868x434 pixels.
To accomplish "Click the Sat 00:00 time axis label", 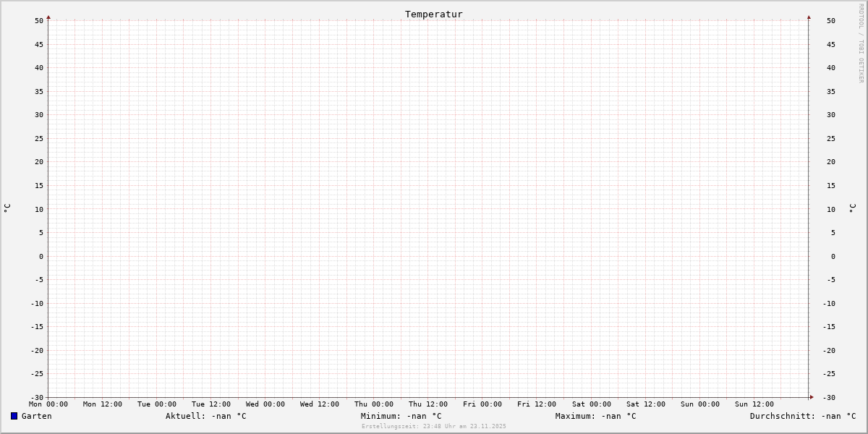I will pyautogui.click(x=591, y=404).
